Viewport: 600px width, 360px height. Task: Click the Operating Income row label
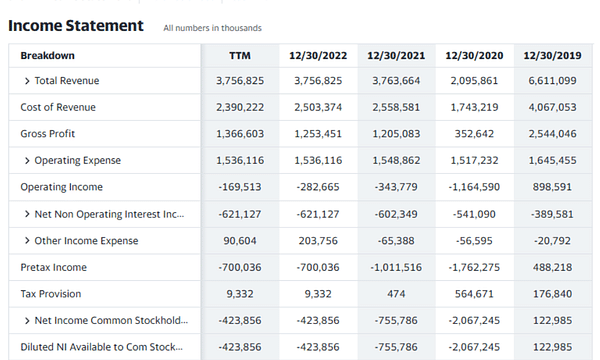tap(62, 187)
